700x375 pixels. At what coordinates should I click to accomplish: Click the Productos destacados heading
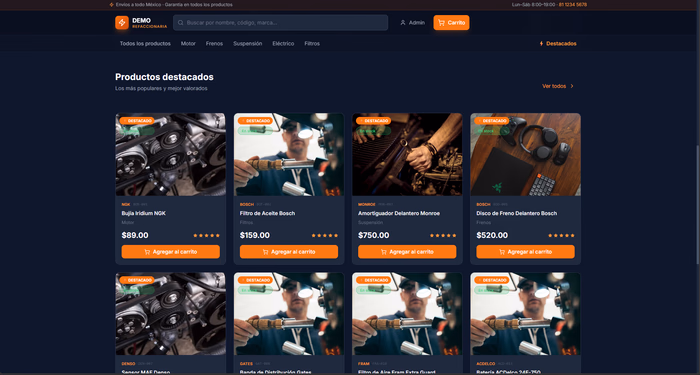164,77
